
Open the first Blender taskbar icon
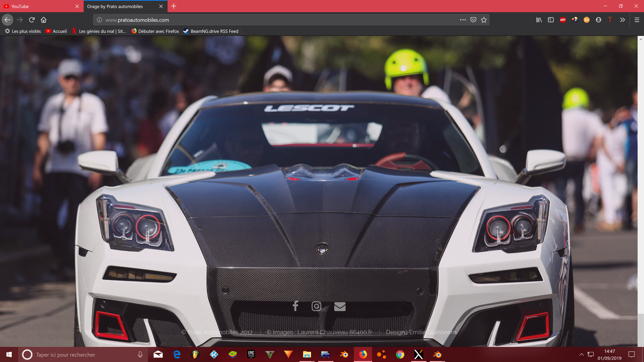pyautogui.click(x=344, y=354)
